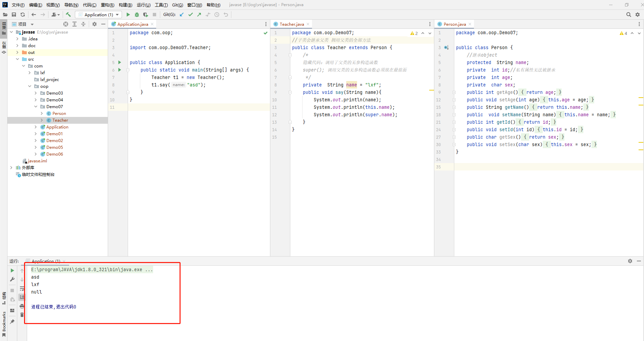Click the overridden-class gutter marker in Person.java

446,47
